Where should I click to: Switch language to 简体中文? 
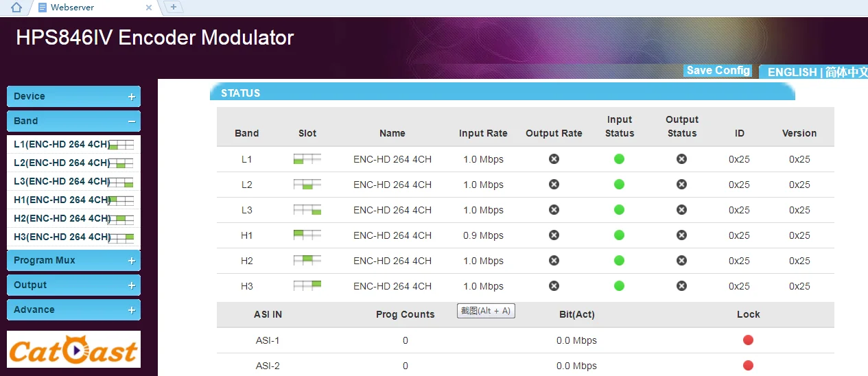click(x=846, y=72)
